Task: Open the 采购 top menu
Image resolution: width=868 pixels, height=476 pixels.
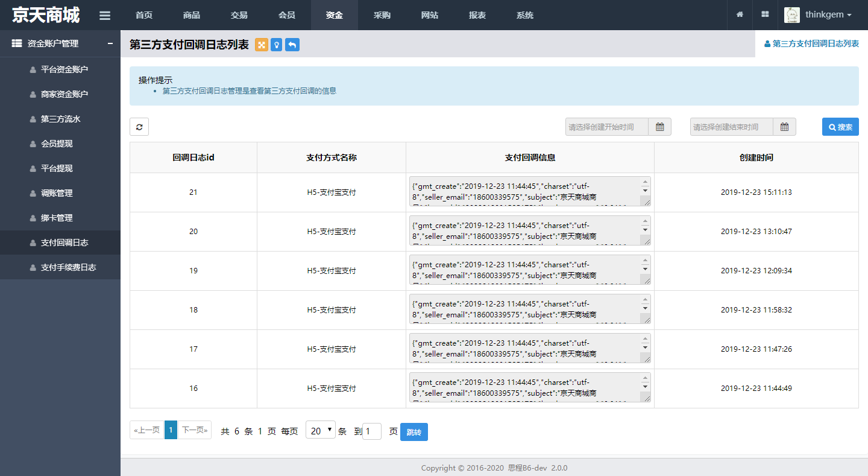Action: (x=382, y=15)
